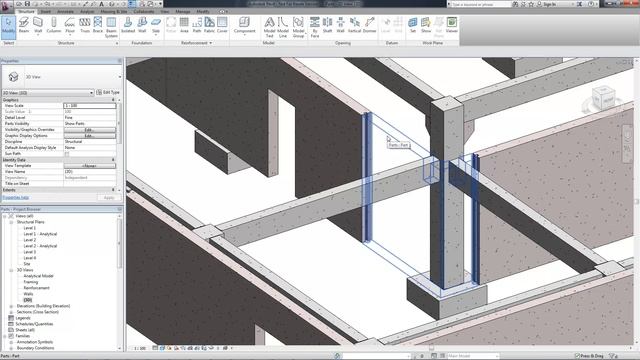The width and height of the screenshot is (640, 360).
Task: Select the Floor tool
Action: [70, 25]
